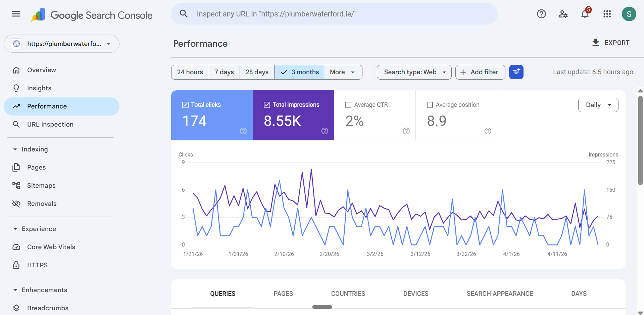The width and height of the screenshot is (644, 315).
Task: Enable the Average CTR checkbox
Action: pyautogui.click(x=348, y=105)
